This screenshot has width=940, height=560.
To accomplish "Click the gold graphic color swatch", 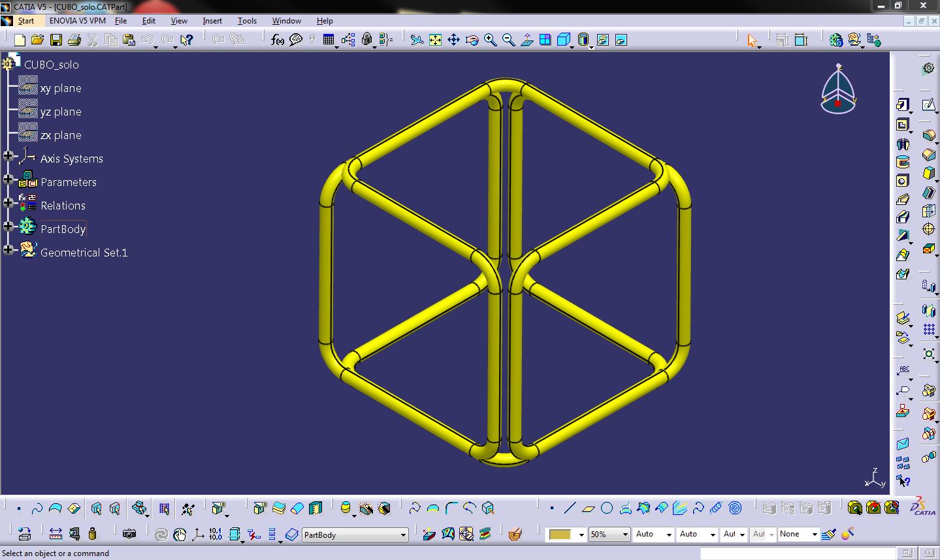I will [x=560, y=535].
